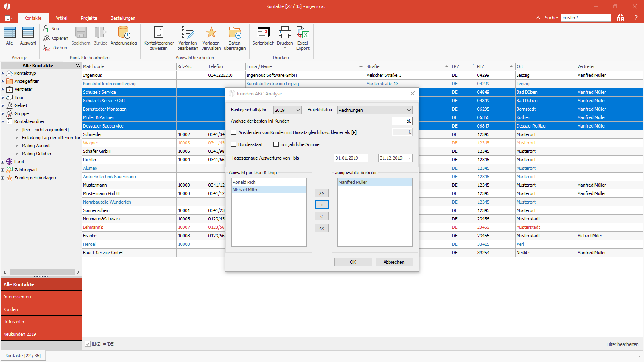Screen dimensions: 644x362
Task: Expand the Vertreter tree node
Action: (3, 89)
